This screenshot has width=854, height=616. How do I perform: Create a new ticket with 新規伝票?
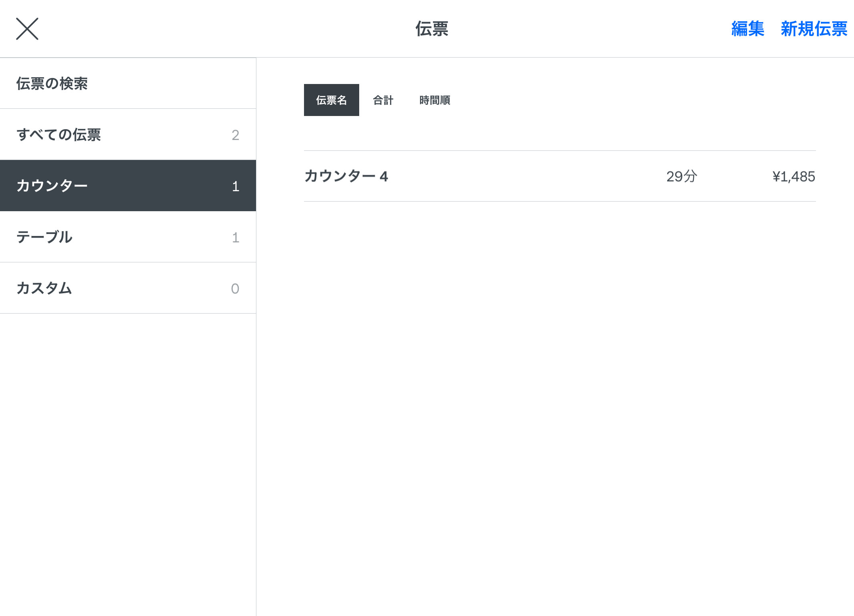[814, 29]
